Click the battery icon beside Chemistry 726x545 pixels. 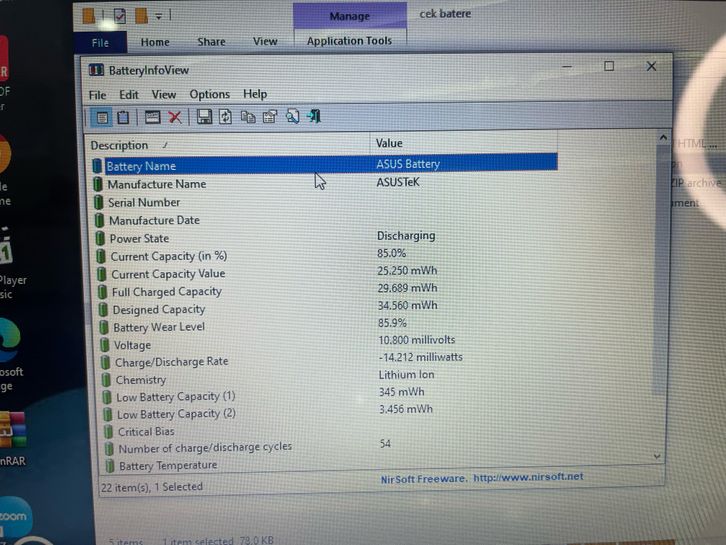106,380
